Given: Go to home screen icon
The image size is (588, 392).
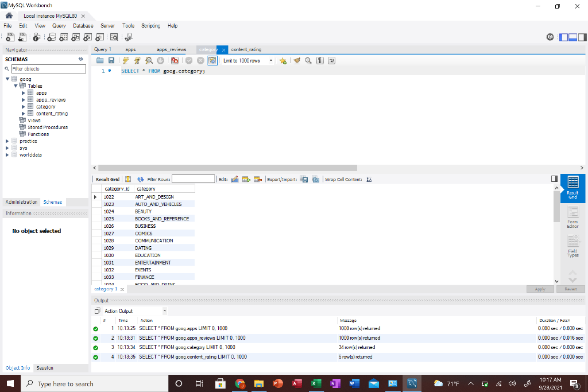Looking at the screenshot, I should point(9,15).
